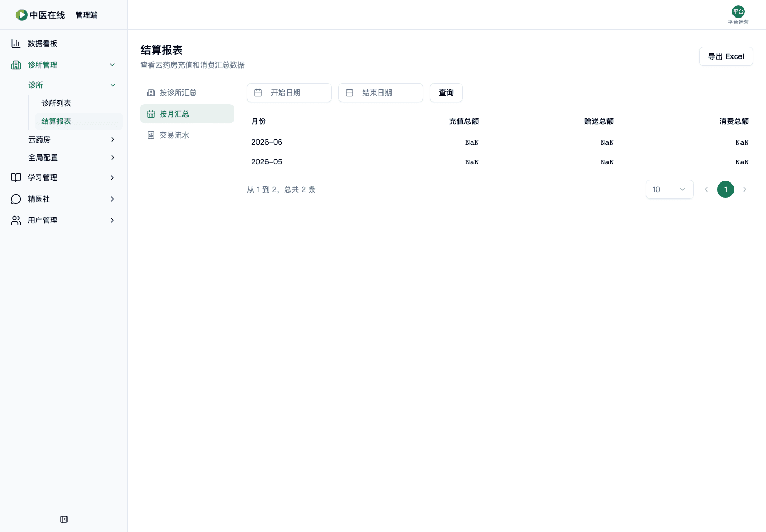Click the calendar icon in 结束日期 field

click(349, 93)
